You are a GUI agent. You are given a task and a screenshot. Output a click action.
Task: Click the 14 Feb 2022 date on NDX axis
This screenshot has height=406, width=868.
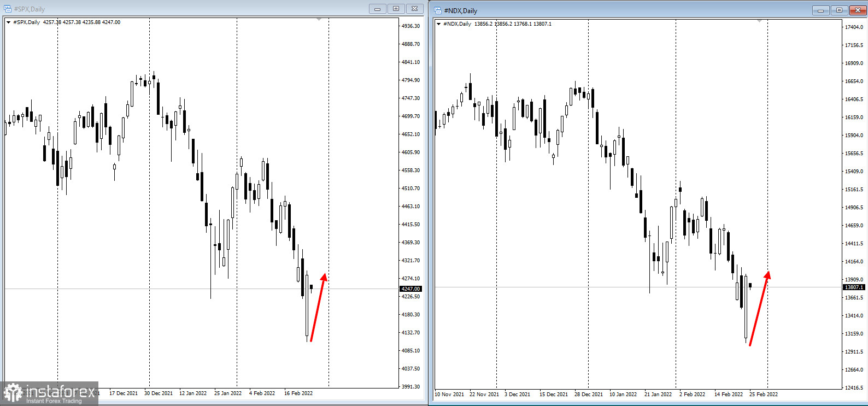(x=729, y=395)
